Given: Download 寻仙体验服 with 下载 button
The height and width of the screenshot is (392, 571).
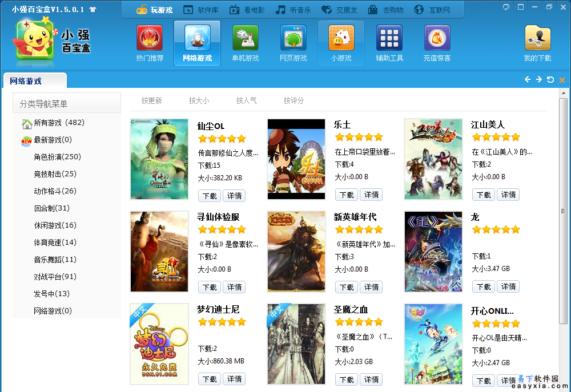Looking at the screenshot, I should [210, 287].
